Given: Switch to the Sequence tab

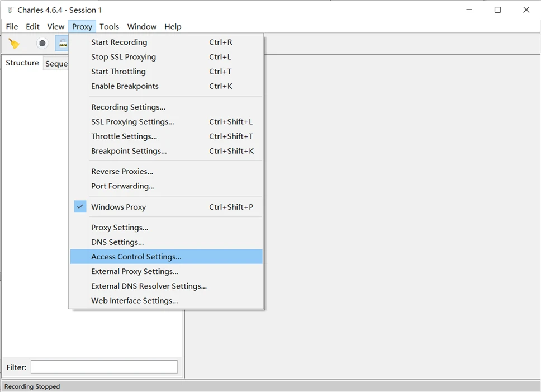Looking at the screenshot, I should [56, 64].
